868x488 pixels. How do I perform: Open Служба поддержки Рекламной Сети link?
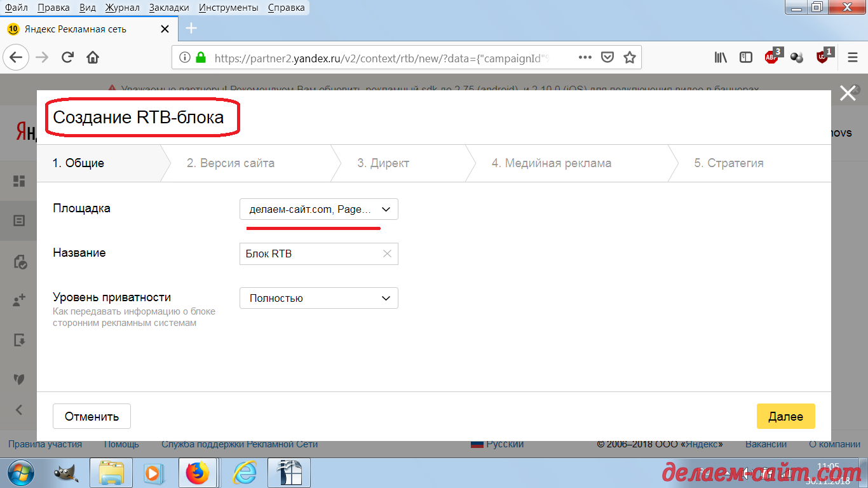(240, 444)
